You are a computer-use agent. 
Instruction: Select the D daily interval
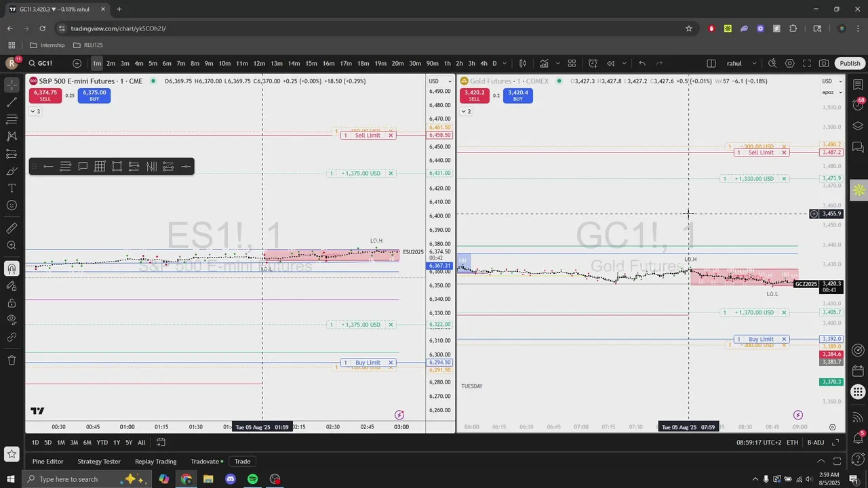494,63
